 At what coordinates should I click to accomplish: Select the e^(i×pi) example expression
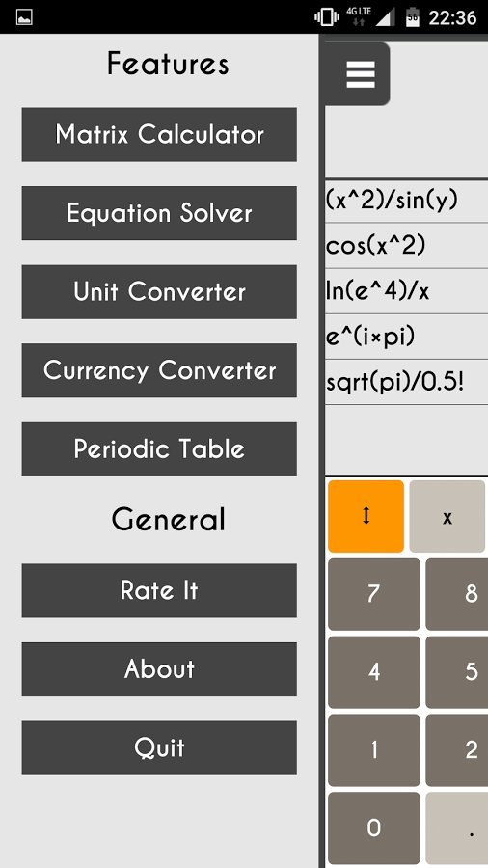(406, 338)
